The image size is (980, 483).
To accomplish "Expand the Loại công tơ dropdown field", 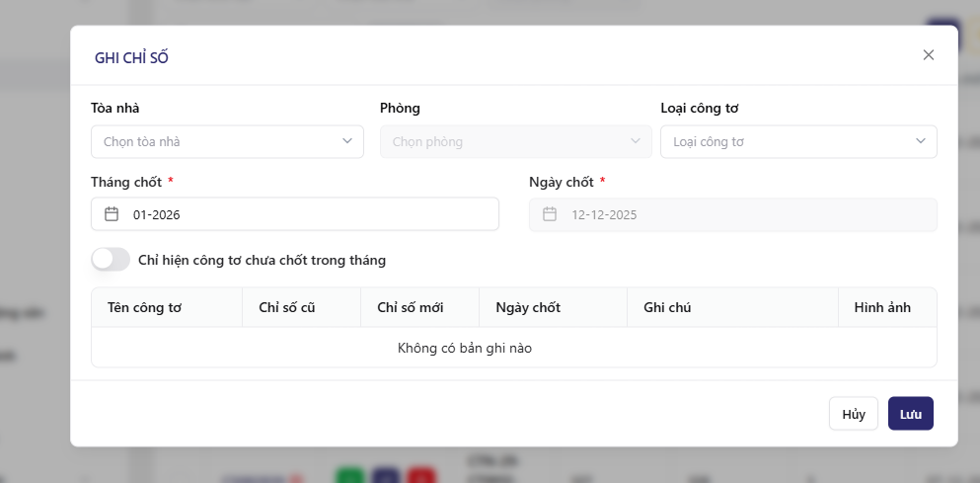I will pyautogui.click(x=790, y=141).
